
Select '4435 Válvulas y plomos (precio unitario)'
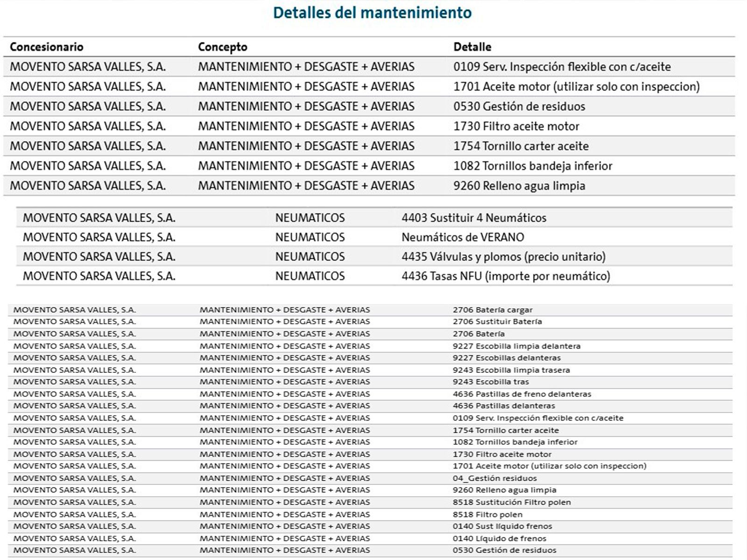[x=504, y=257]
